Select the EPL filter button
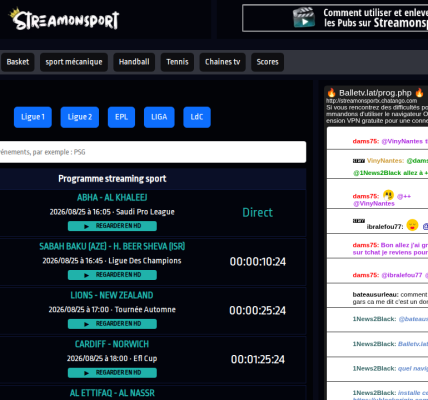The height and width of the screenshot is (400, 428). click(121, 117)
